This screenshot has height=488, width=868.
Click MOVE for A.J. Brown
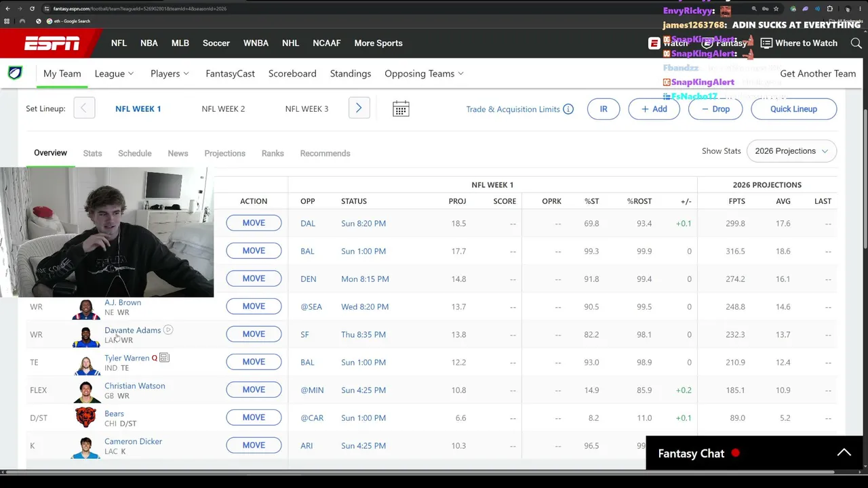click(x=254, y=306)
